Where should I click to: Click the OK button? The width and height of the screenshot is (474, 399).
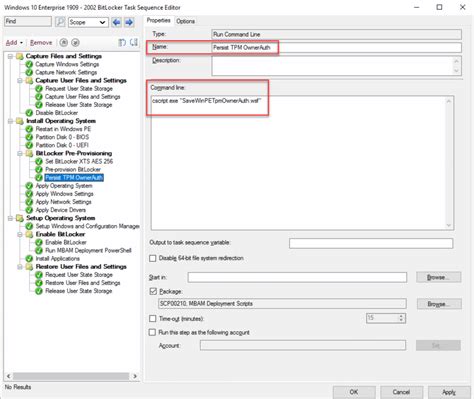354,392
